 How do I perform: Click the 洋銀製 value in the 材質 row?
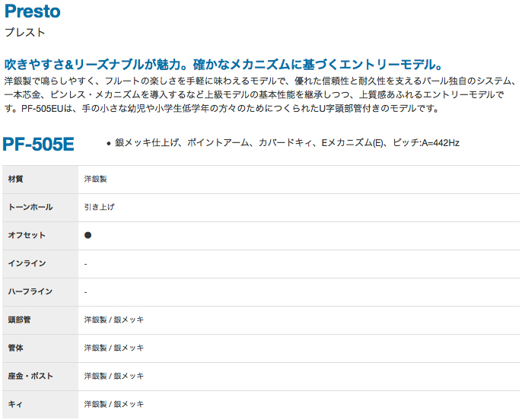(x=96, y=179)
